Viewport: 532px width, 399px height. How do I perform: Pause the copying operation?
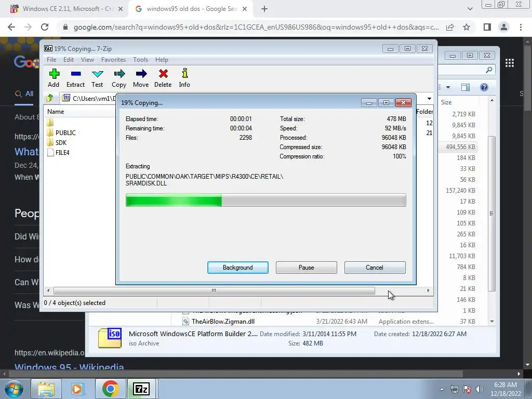(x=307, y=268)
